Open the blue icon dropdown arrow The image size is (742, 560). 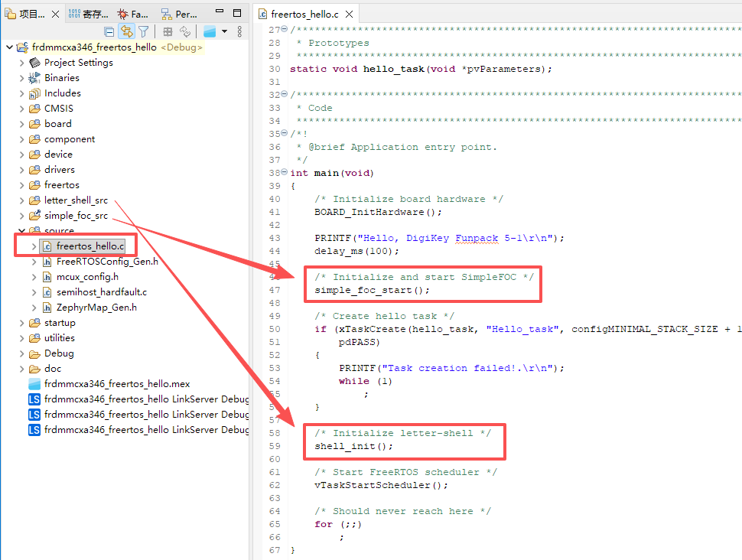tap(224, 31)
